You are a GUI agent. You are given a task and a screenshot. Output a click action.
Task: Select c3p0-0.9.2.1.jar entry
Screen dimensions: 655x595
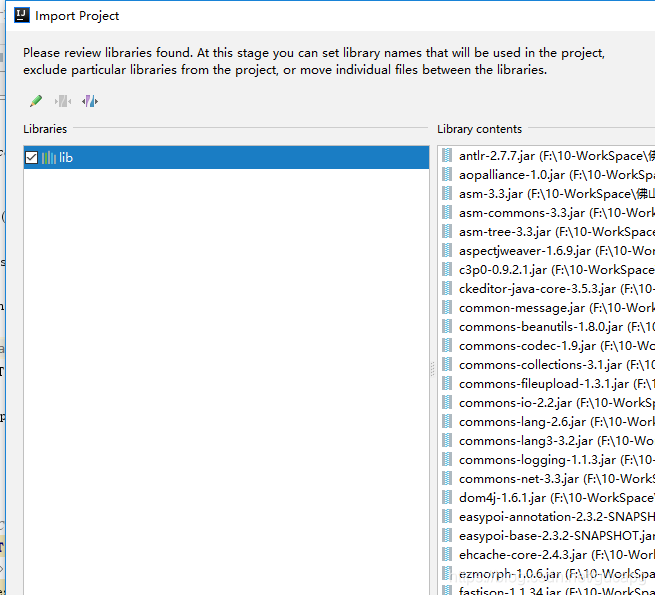tap(548, 270)
